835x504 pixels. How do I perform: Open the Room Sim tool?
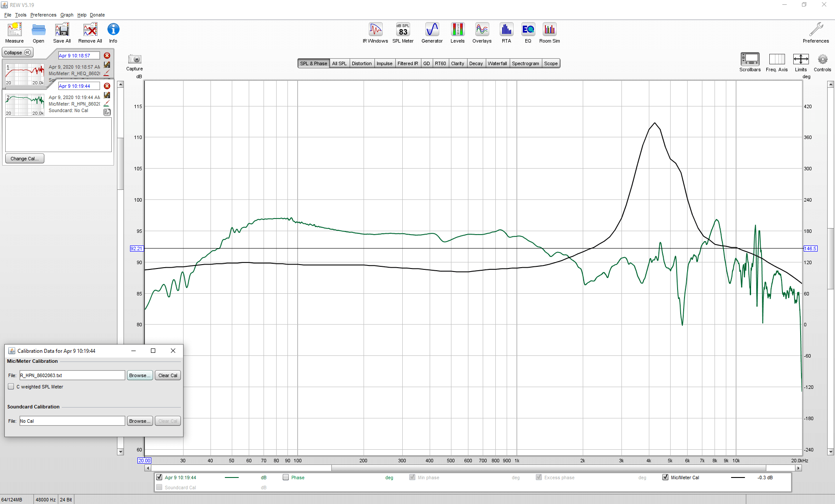(550, 33)
